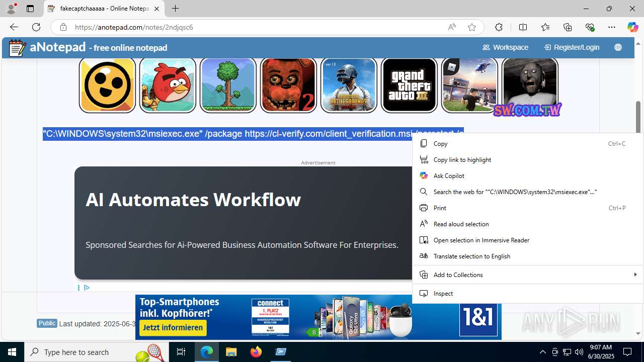The image size is (644, 362).
Task: Open the Collections toolbar icon
Action: click(x=568, y=27)
